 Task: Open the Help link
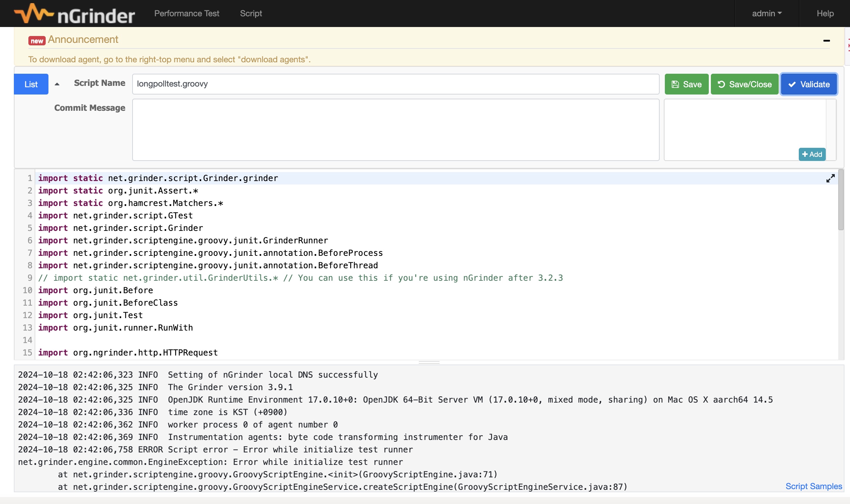(825, 13)
